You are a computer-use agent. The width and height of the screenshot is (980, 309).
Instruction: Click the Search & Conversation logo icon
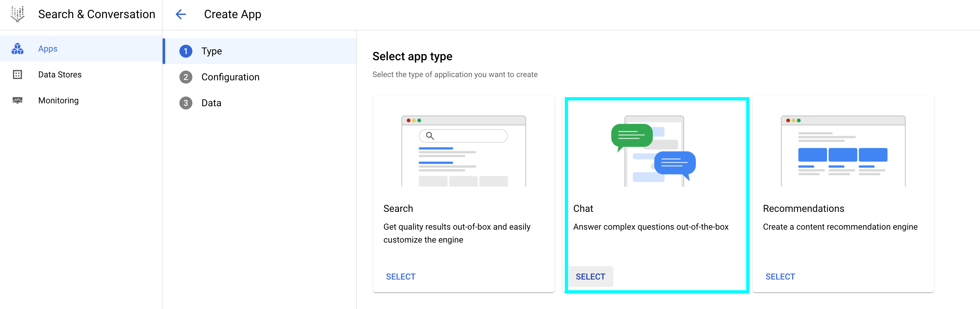pyautogui.click(x=17, y=14)
